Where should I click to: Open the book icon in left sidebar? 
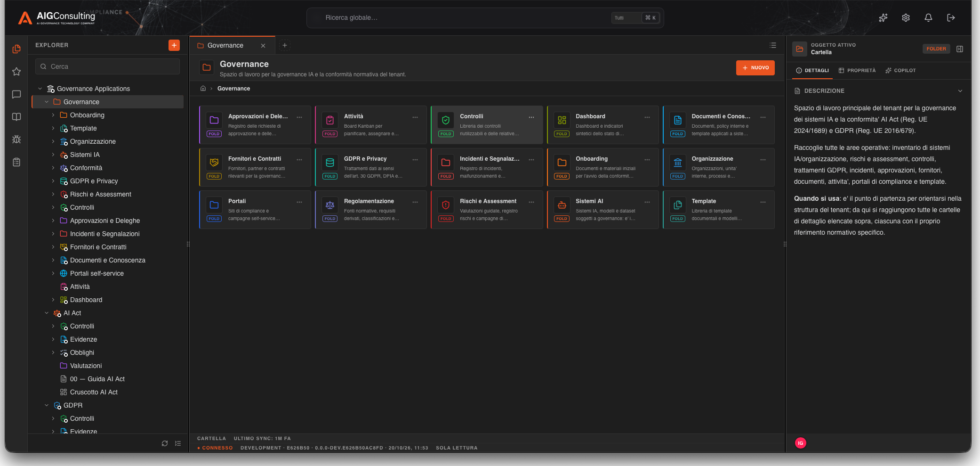[x=16, y=117]
